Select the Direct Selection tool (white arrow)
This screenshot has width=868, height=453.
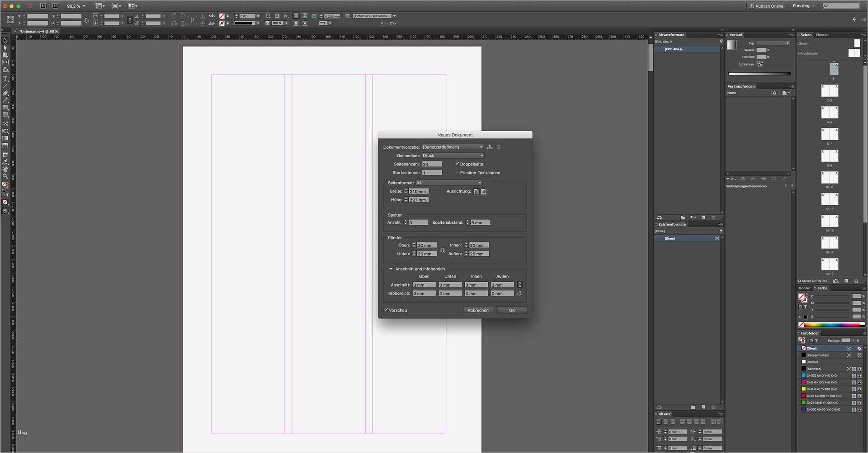click(x=5, y=47)
